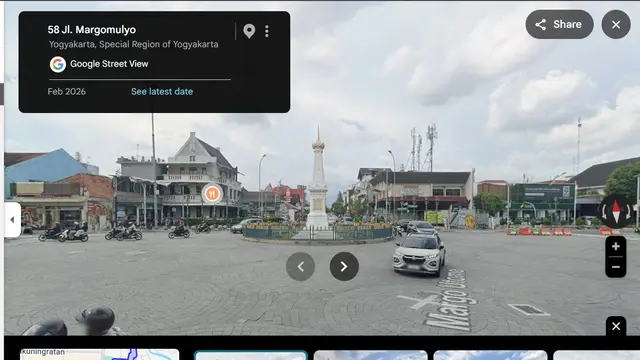Select the third photo thumbnail
Viewport: 640px width, 360px height.
(x=490, y=355)
